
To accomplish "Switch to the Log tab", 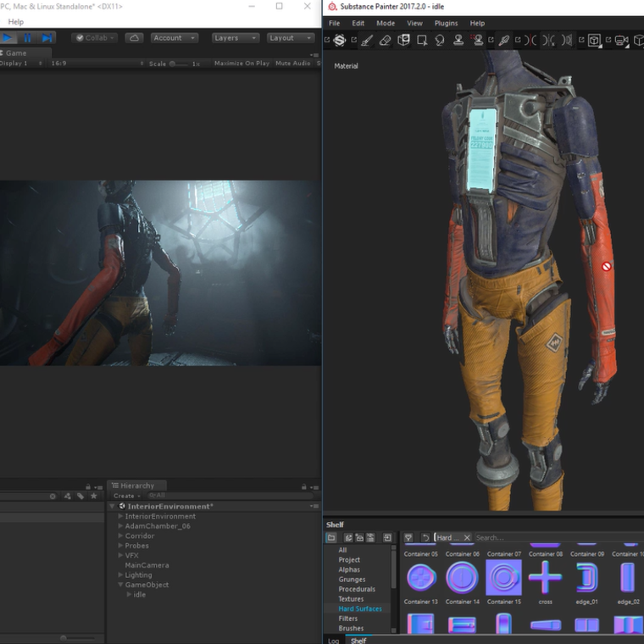I will pos(333,641).
